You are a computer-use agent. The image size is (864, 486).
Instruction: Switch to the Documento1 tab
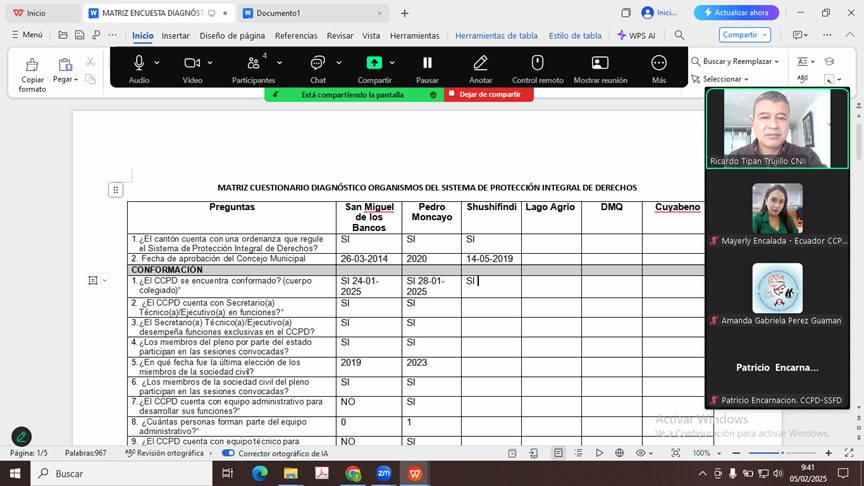tap(312, 13)
